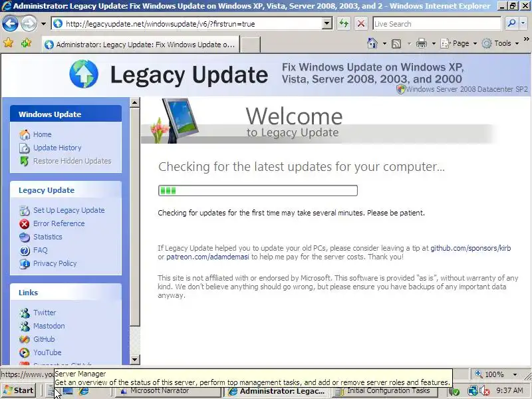Open github.com/sponsors/kirb link
Image resolution: width=532 pixels, height=399 pixels.
(x=471, y=248)
